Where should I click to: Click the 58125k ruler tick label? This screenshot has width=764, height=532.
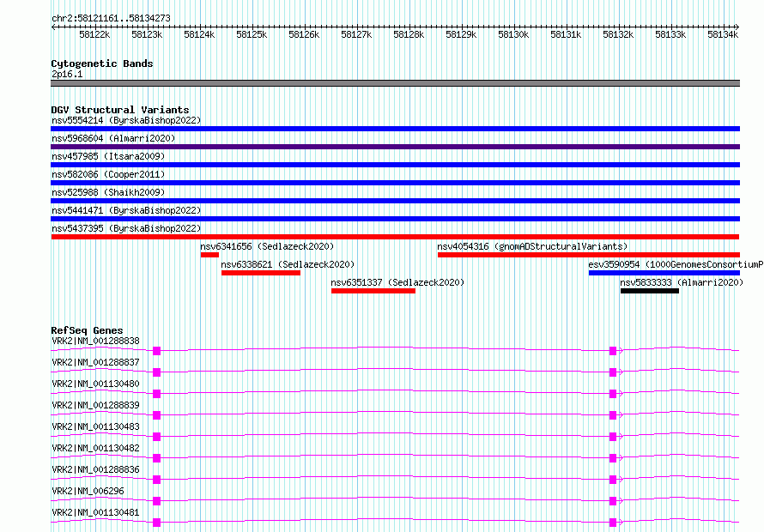pyautogui.click(x=252, y=34)
